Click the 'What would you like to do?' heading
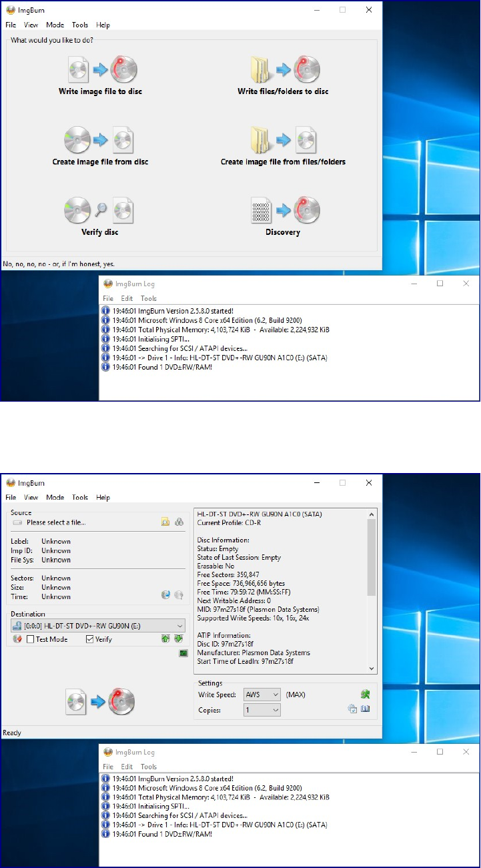This screenshot has height=868, width=481. [52, 40]
